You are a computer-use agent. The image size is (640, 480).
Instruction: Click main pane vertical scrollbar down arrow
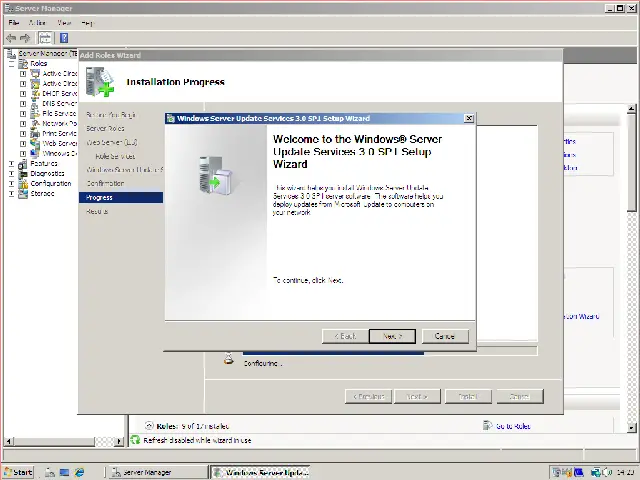click(x=631, y=428)
